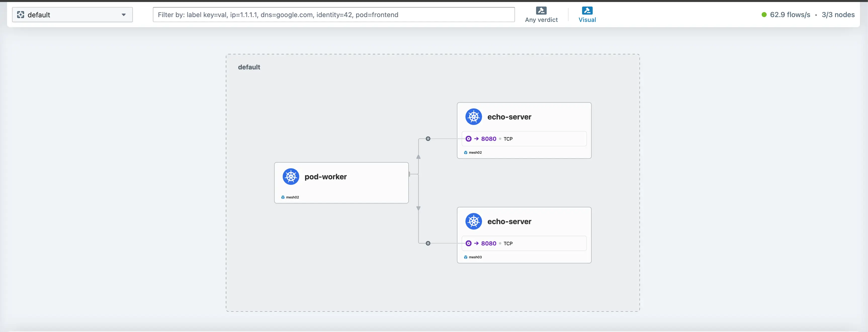This screenshot has height=332, width=868.
Task: Click the purple ingress icon on mesh03 port
Action: tap(468, 243)
